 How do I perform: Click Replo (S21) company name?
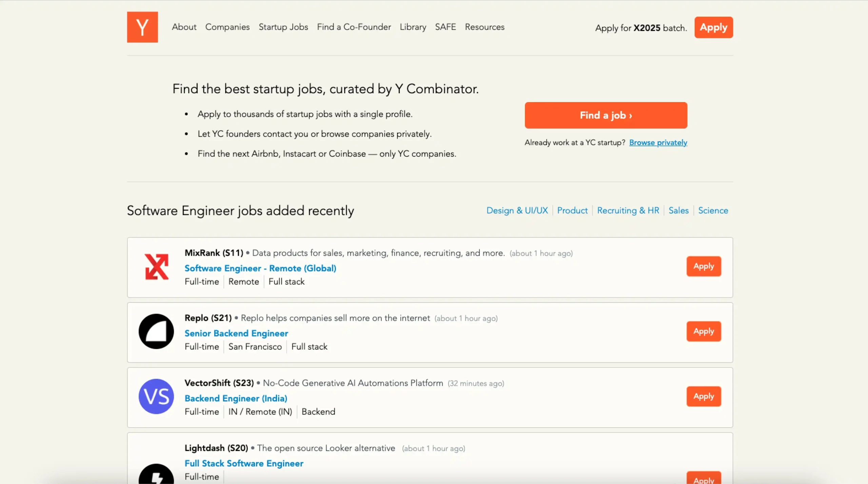pos(208,318)
